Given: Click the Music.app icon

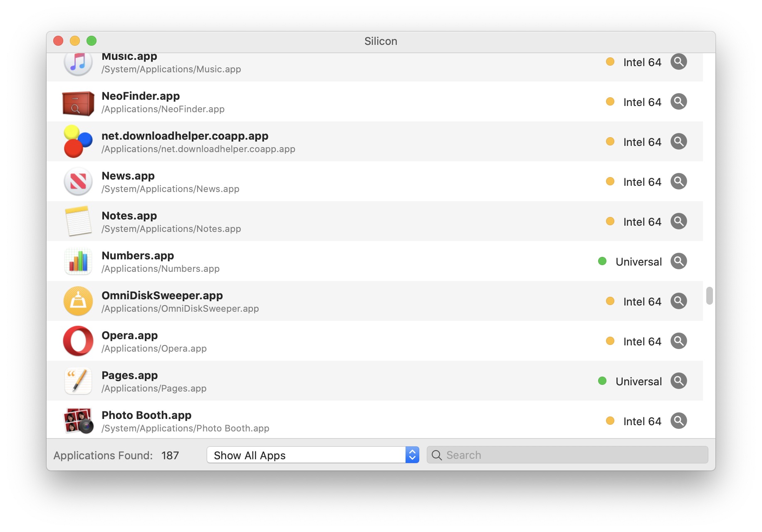Looking at the screenshot, I should 78,63.
